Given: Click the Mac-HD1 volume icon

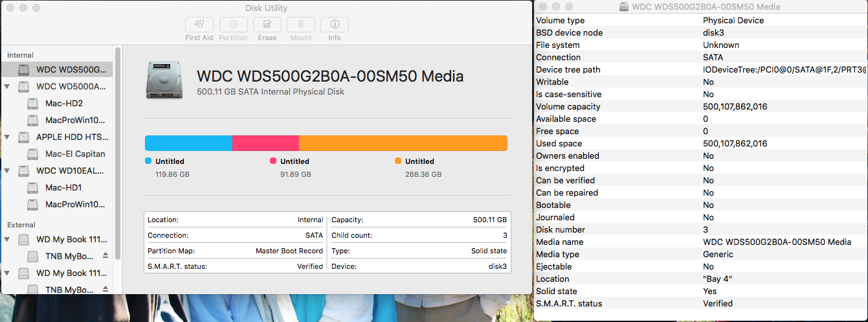Looking at the screenshot, I should click(x=33, y=188).
